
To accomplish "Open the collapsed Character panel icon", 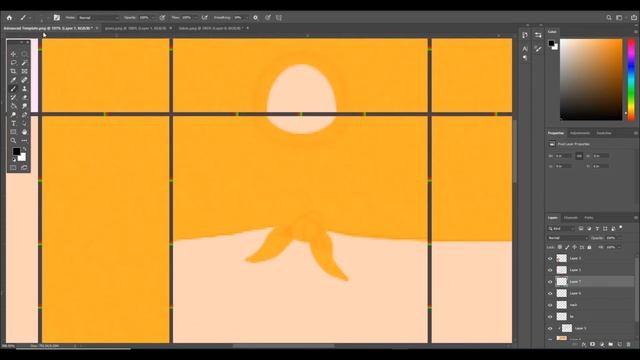I will 525,49.
